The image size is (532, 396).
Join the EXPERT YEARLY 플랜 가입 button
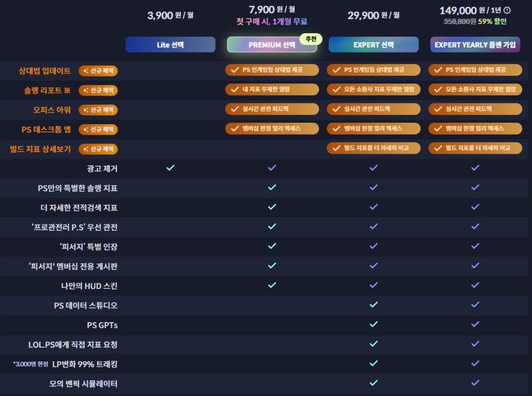point(475,45)
